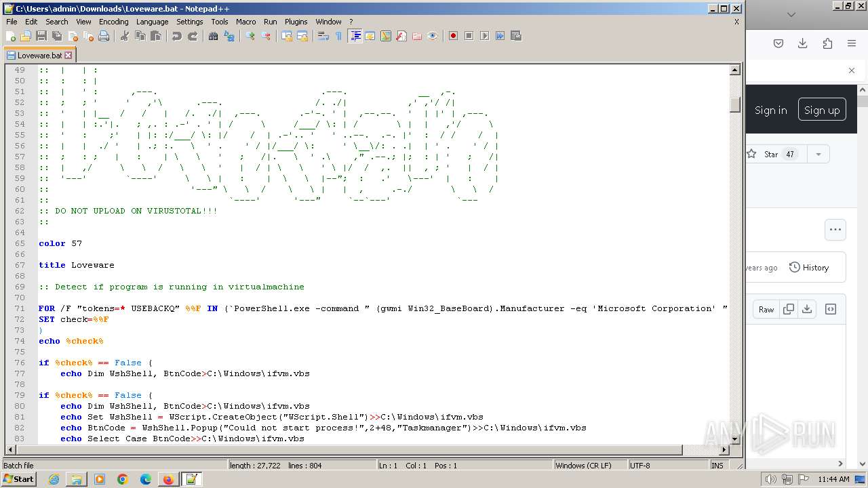Save recorded macro icon
Viewport: 868px width, 488px height.
[515, 36]
